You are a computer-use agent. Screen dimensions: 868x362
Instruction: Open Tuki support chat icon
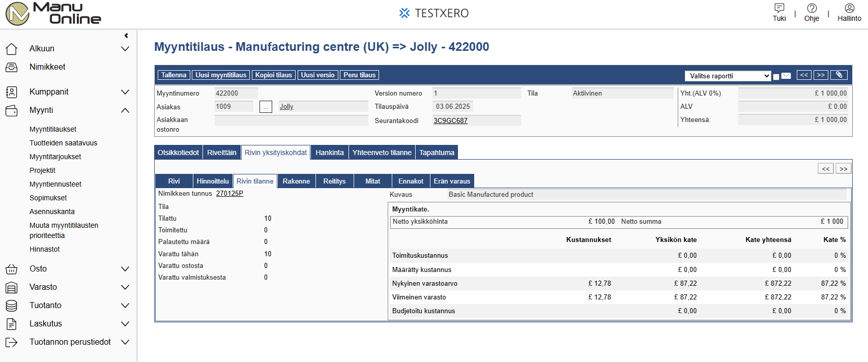[x=779, y=8]
